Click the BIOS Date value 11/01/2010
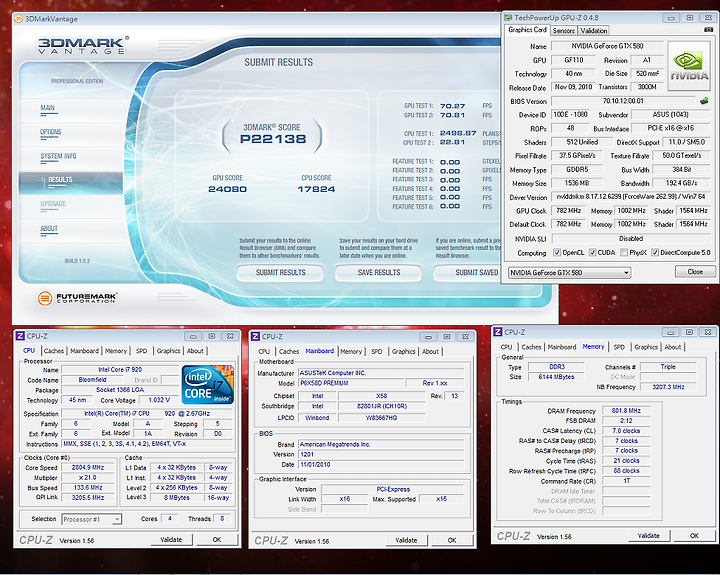Viewport: 720px width, 575px height. (382, 464)
